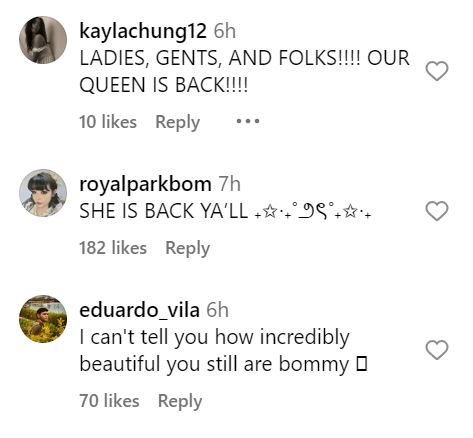Screen dimensions: 473x438
Task: Reply to kaylachung12's comment
Action: click(x=178, y=122)
